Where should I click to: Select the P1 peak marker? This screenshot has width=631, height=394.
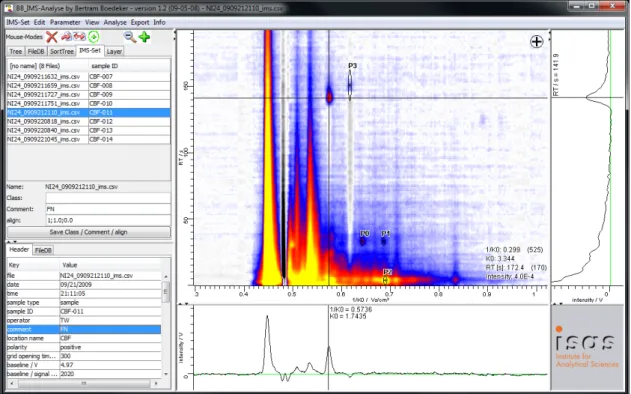(384, 241)
